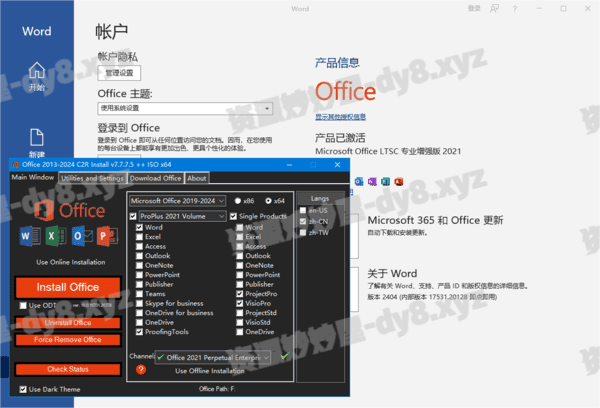This screenshot has height=408, width=600.
Task: Click the Publisher icon under product info
Action: point(385,181)
